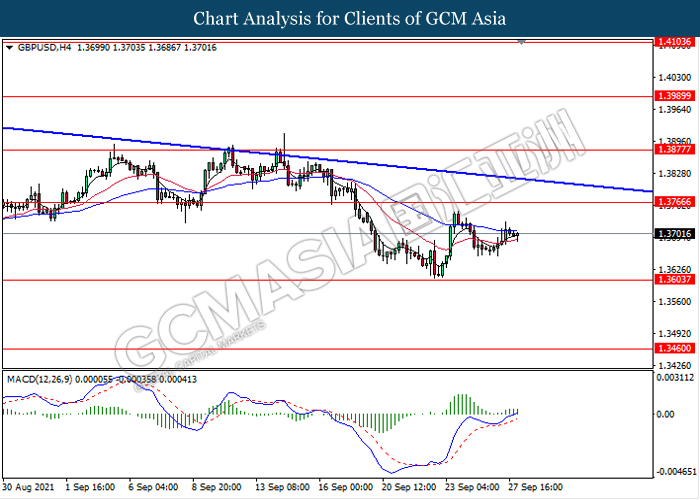
Task: Select the 1.36037 support price label
Action: tap(675, 279)
